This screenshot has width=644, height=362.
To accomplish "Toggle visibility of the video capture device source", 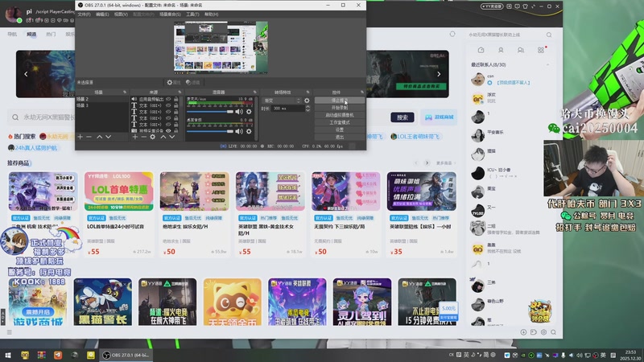I will (168, 131).
